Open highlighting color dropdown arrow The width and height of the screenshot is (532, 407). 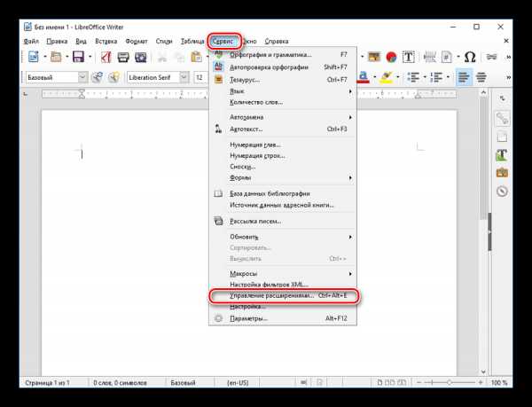[397, 77]
